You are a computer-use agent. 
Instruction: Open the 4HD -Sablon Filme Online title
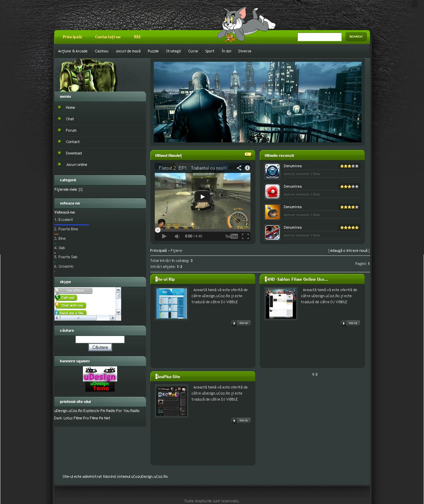click(297, 279)
